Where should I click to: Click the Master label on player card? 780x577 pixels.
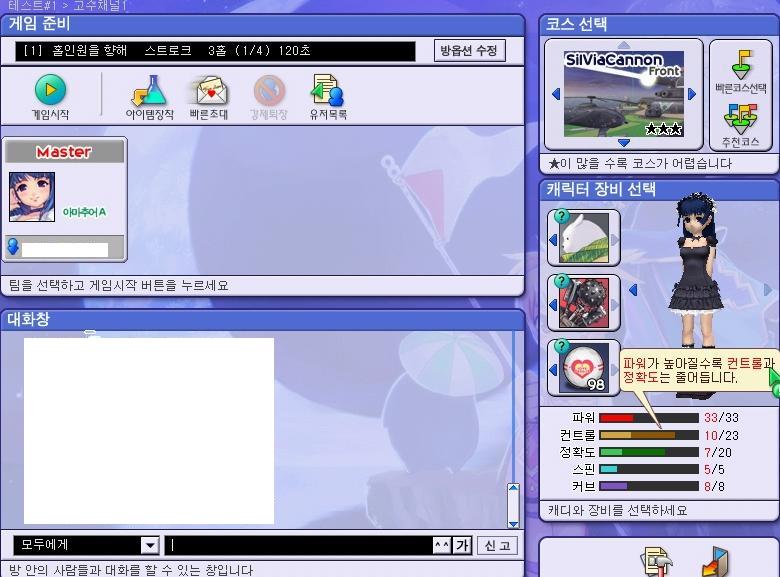(64, 152)
